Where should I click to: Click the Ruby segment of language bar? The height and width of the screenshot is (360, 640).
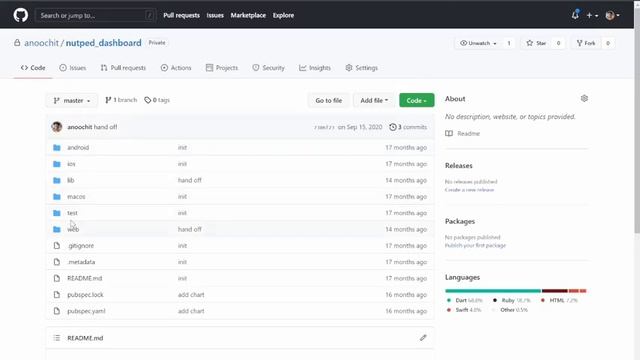(554, 291)
